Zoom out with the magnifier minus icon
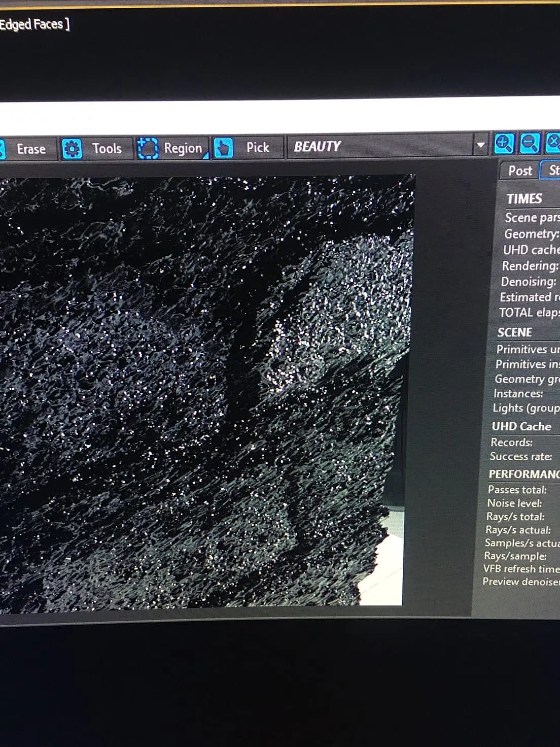Screen dimensions: 560x747 click(530, 144)
